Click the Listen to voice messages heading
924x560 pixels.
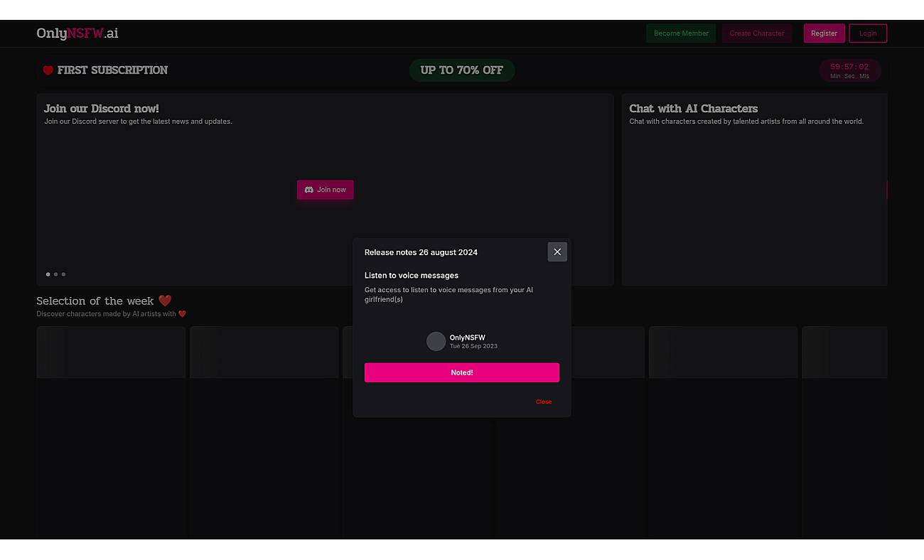pos(412,276)
